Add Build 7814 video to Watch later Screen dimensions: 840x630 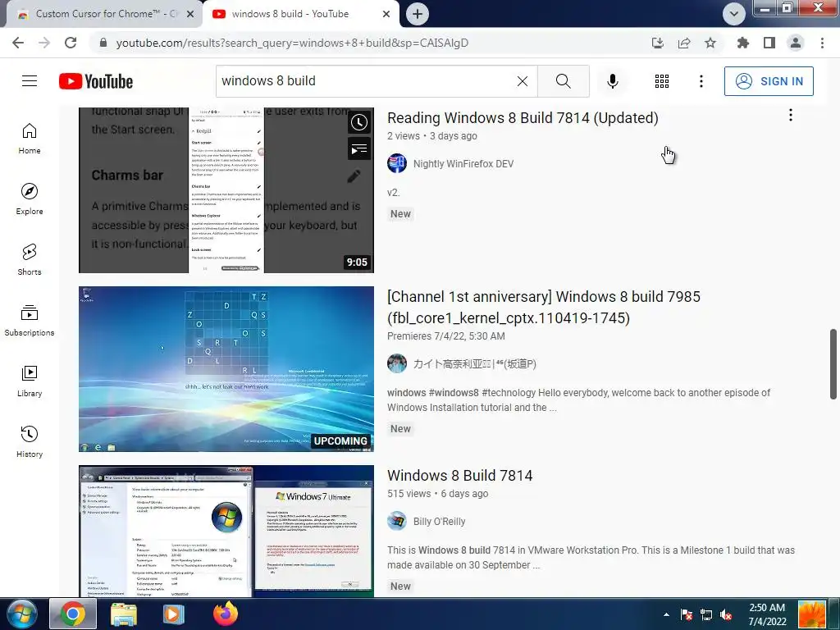359,123
